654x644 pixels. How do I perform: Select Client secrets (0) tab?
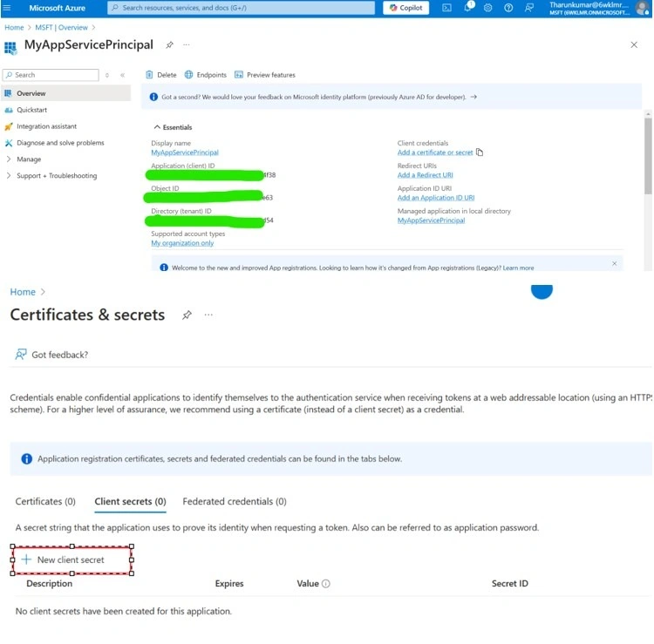pyautogui.click(x=130, y=501)
